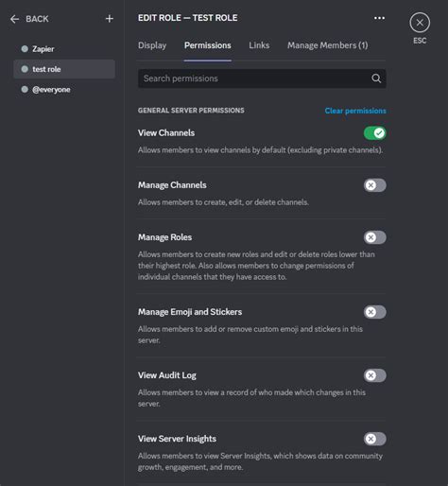Toggle on View Audit Log permission
This screenshot has width=448, height=486.
(x=374, y=375)
